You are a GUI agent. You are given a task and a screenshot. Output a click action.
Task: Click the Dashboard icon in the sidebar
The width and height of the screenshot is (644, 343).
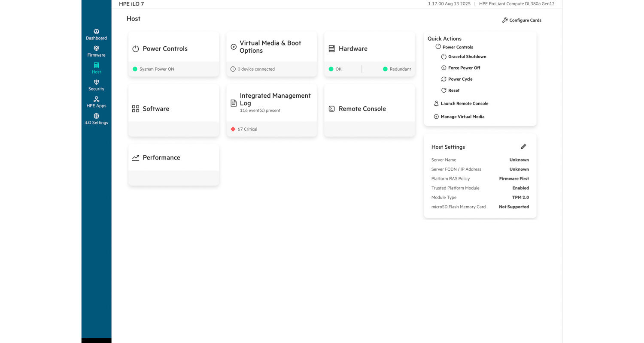pos(96,32)
